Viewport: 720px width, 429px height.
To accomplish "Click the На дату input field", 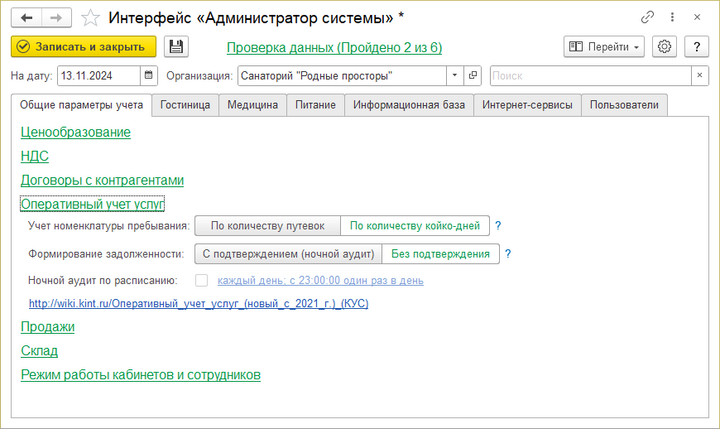I will tap(99, 75).
